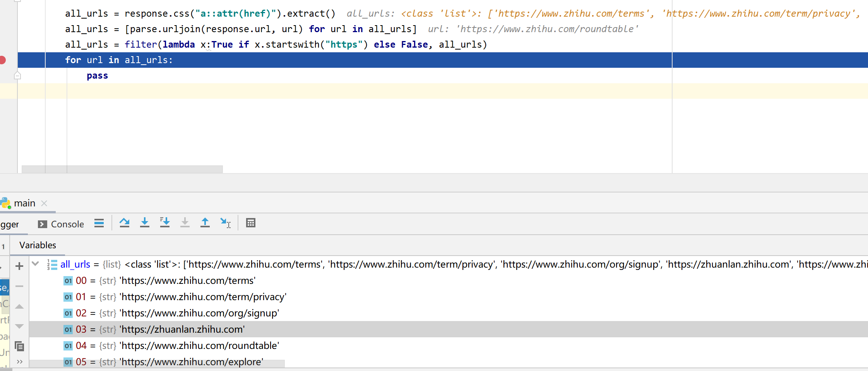Click the down arrow in the watches sidebar
Image resolution: width=868 pixels, height=371 pixels.
coord(19,326)
